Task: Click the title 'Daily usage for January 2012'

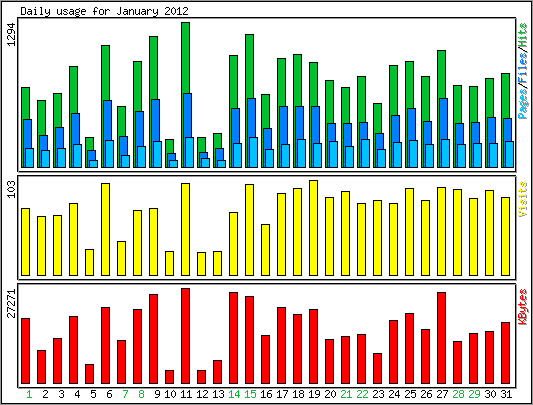Action: coord(104,11)
